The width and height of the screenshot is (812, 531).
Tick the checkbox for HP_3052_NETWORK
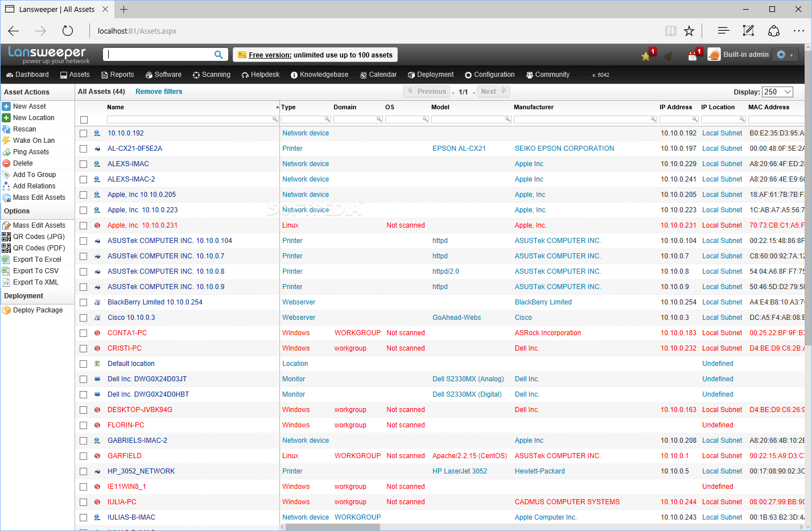click(84, 471)
